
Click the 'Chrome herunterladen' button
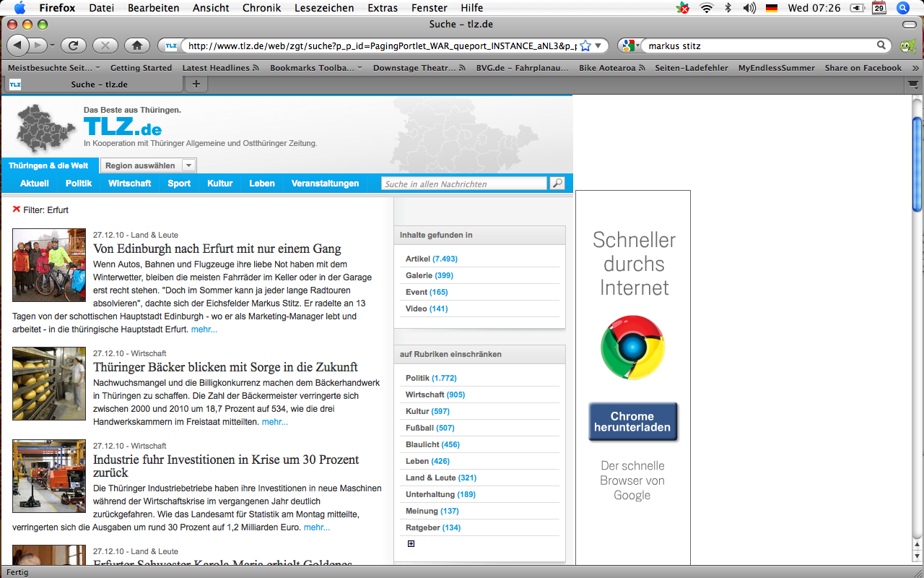click(x=633, y=422)
